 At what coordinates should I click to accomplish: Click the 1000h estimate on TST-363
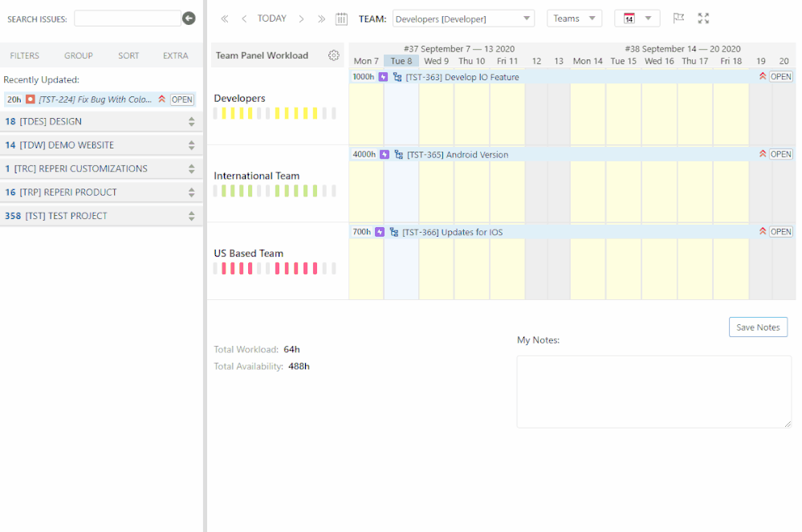363,77
